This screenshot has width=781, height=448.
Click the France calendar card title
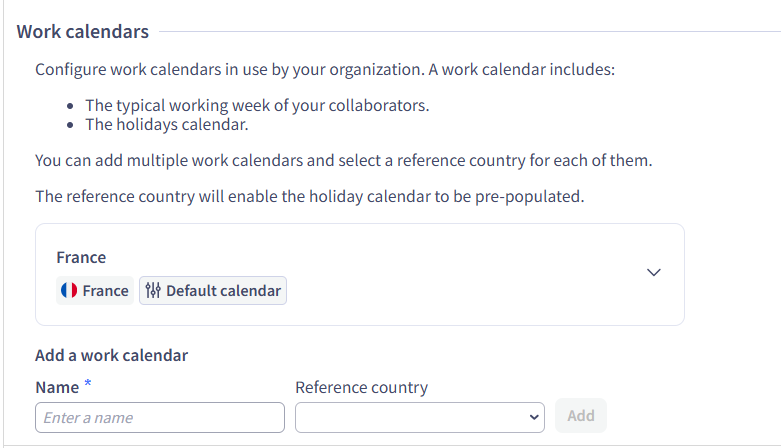click(x=81, y=257)
